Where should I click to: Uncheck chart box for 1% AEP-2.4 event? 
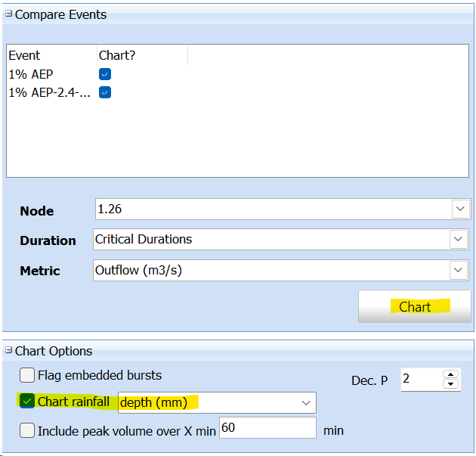[105, 92]
